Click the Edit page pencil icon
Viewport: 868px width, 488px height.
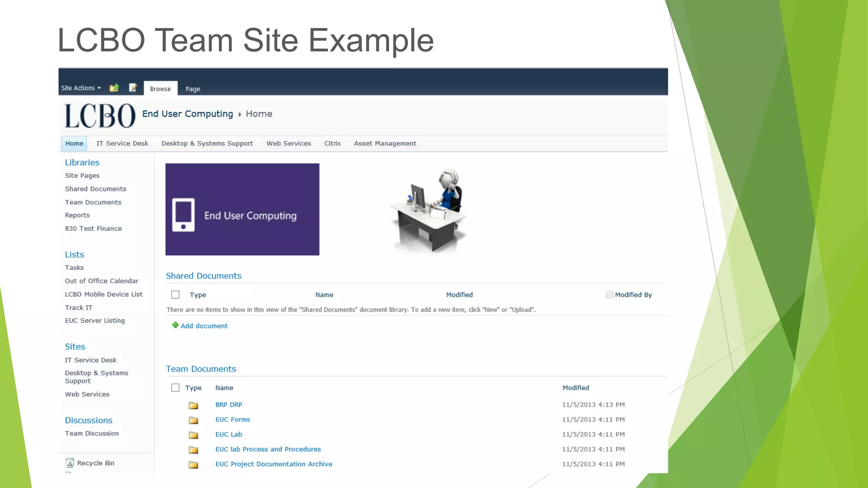(133, 88)
